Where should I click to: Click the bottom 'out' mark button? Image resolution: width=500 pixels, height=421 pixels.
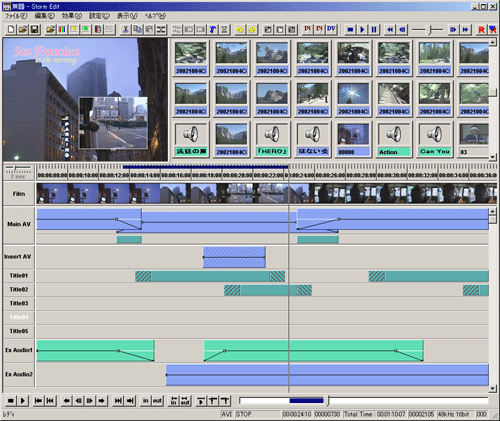click(x=157, y=400)
